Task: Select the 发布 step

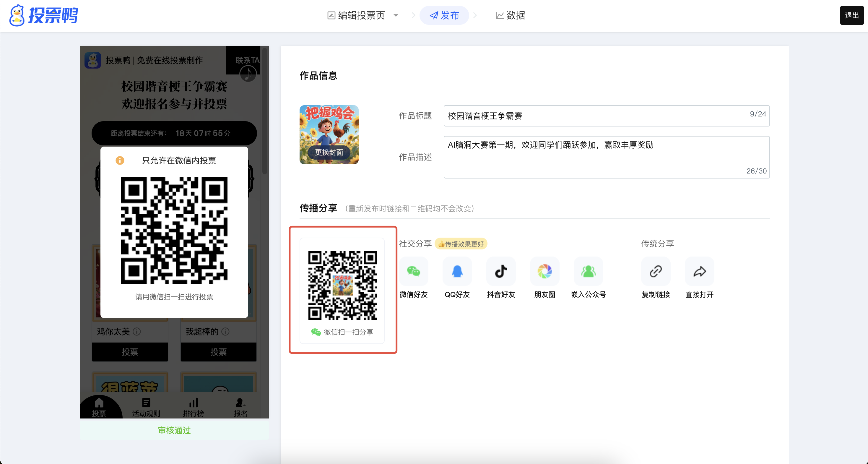Action: point(444,15)
